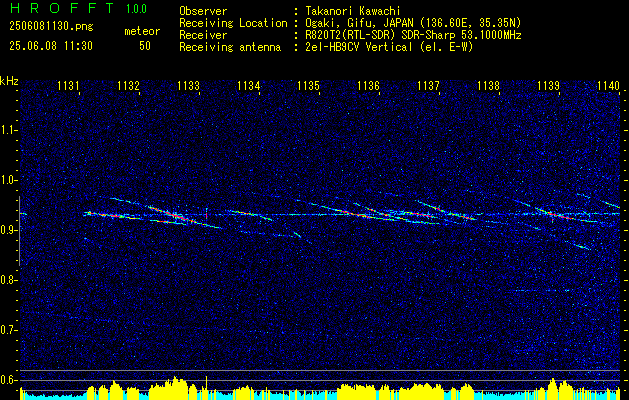Click the Receiving antenna label

pyautogui.click(x=230, y=47)
